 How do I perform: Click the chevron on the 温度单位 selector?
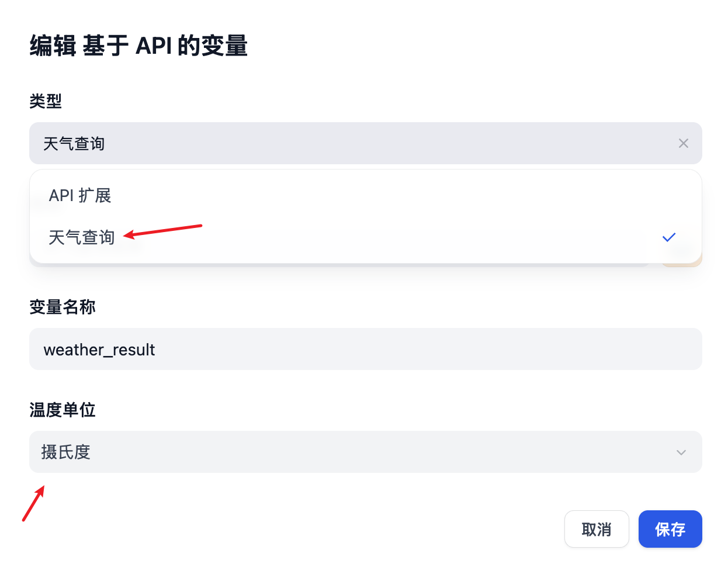[x=681, y=452]
